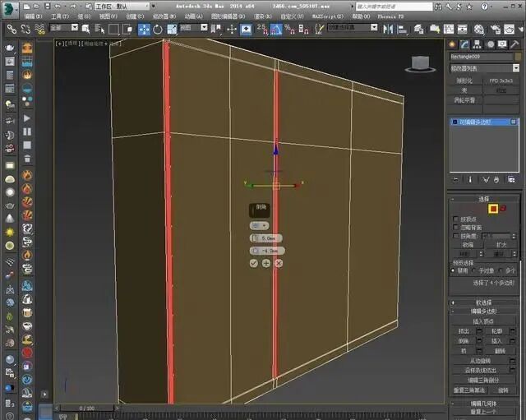Click the stack item's show end result toggle
Screen dimensions: 526x420
[513, 122]
